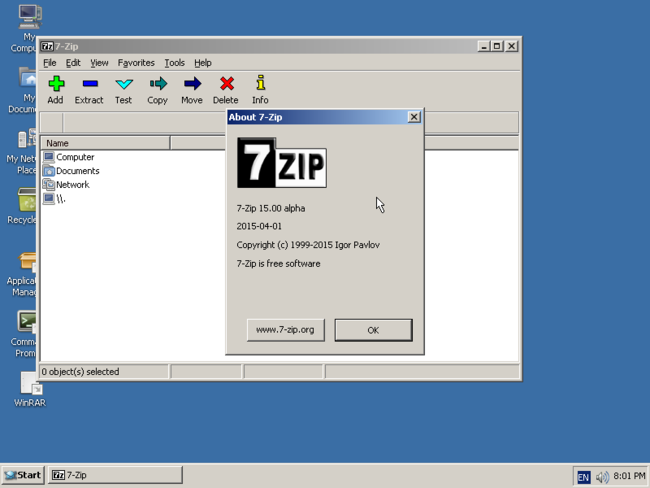Open the File menu
Image resolution: width=650 pixels, height=488 pixels.
50,63
